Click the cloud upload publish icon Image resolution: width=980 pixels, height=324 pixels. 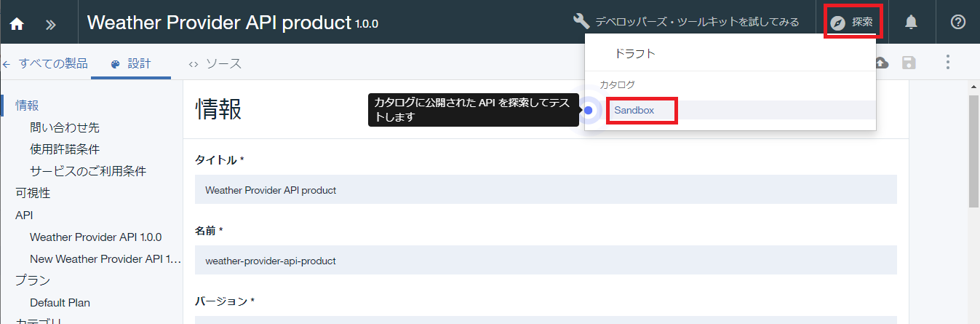coord(881,63)
